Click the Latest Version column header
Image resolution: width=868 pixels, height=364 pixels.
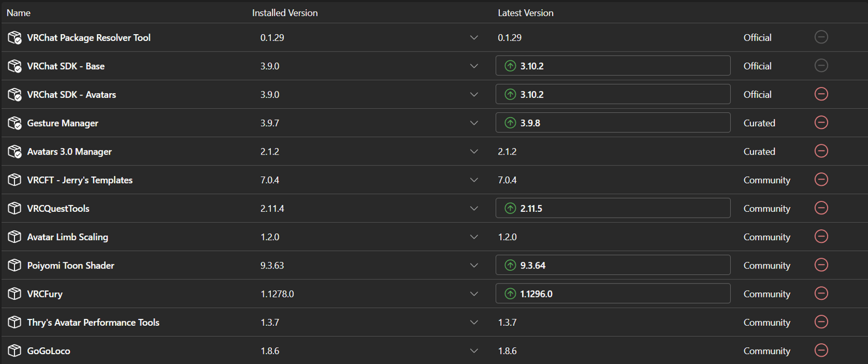click(525, 13)
